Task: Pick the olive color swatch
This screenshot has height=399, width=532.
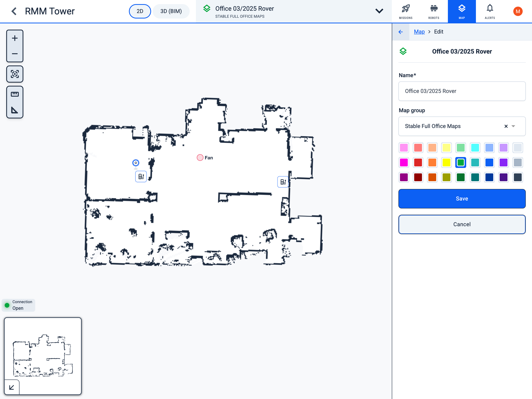Action: [x=446, y=177]
